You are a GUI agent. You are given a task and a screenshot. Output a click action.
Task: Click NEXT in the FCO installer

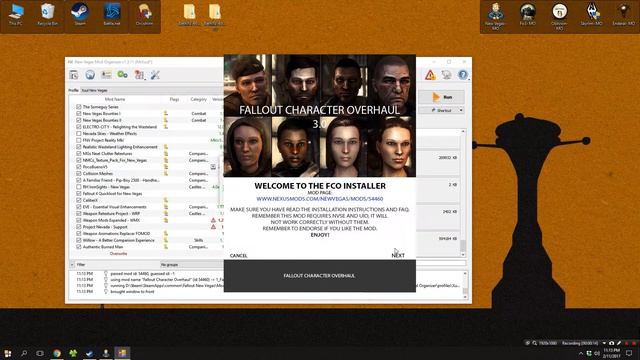(x=398, y=256)
